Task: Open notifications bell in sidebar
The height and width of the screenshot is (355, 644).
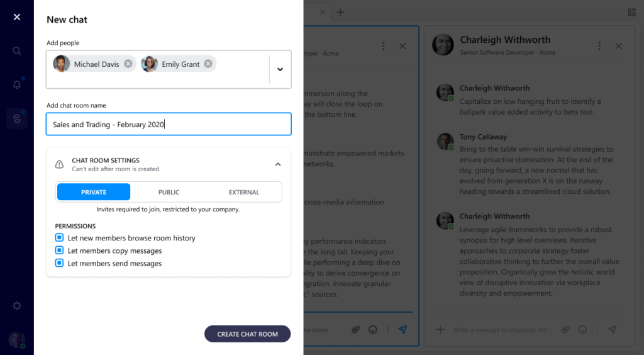Action: click(17, 84)
